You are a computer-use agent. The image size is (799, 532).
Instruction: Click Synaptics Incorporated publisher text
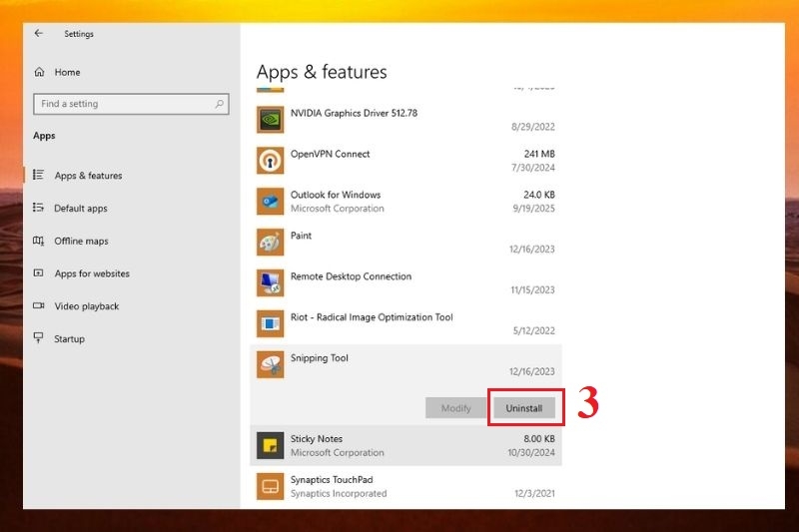[339, 493]
